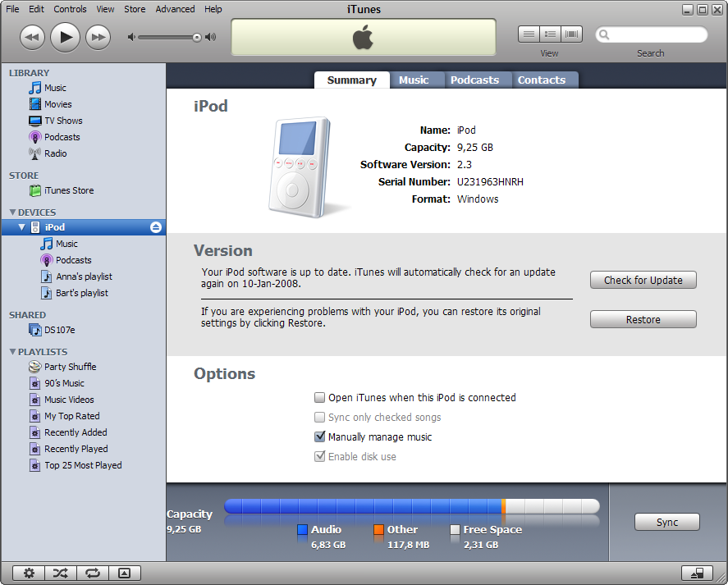Open Podcasts in the Library section
Image resolution: width=728 pixels, height=585 pixels.
click(62, 137)
